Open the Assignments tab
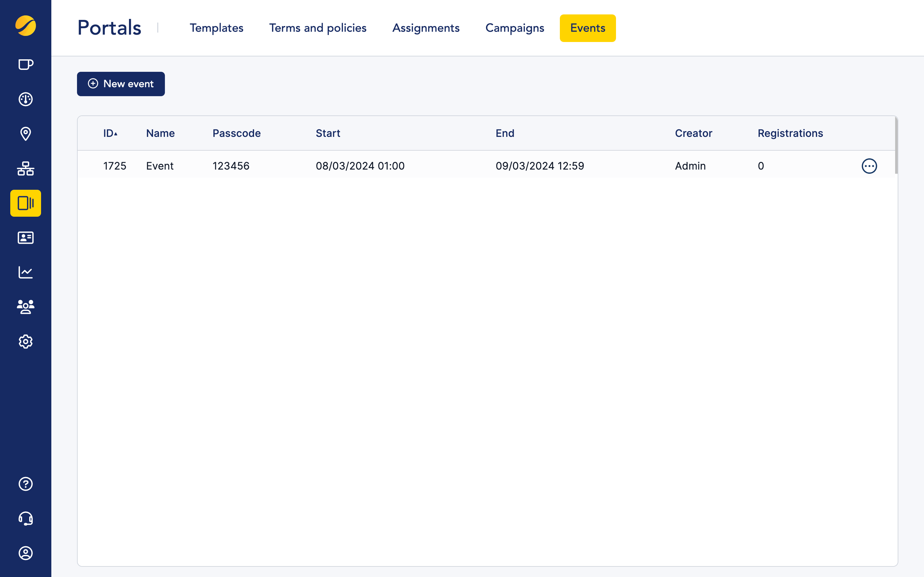 [x=426, y=28]
